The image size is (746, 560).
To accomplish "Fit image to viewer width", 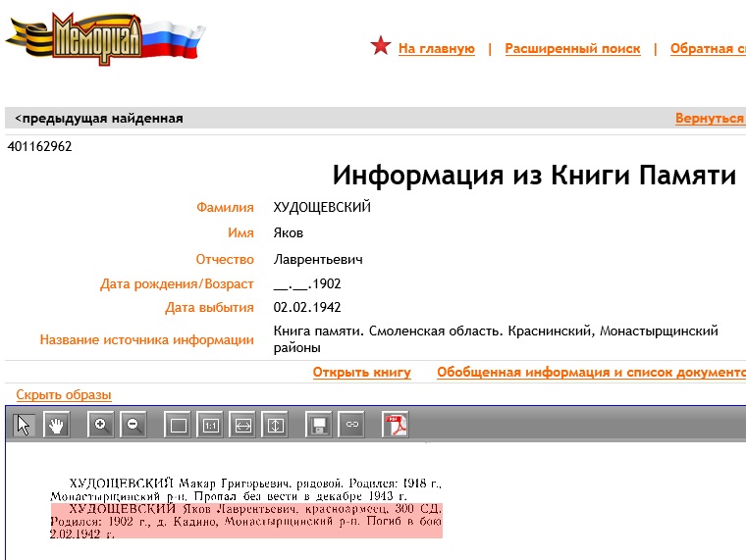I will pos(242,425).
